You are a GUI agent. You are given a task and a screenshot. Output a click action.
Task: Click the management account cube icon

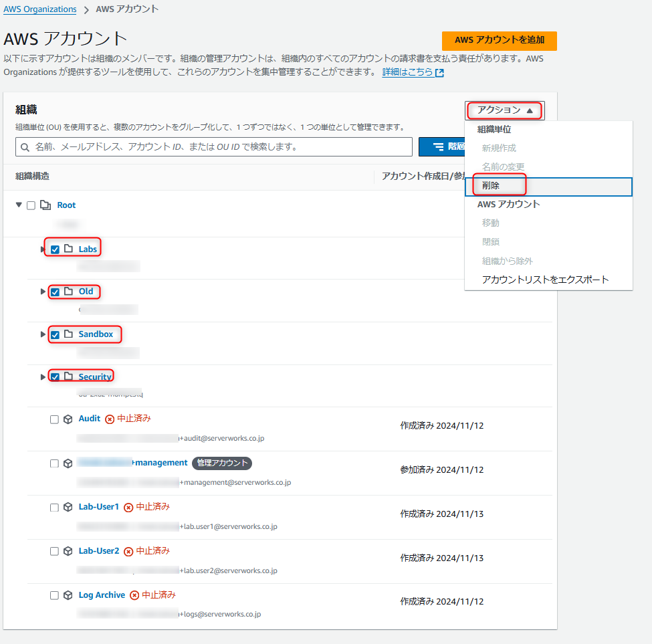(68, 463)
